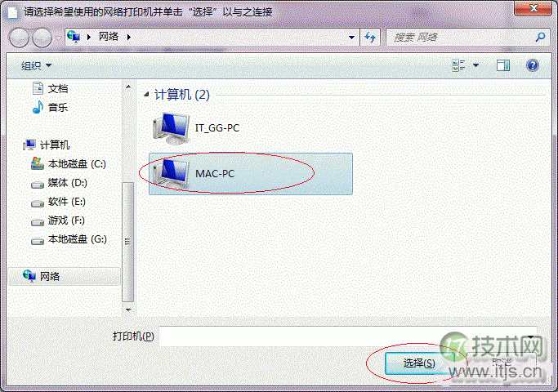Click the back navigation arrow

19,38
